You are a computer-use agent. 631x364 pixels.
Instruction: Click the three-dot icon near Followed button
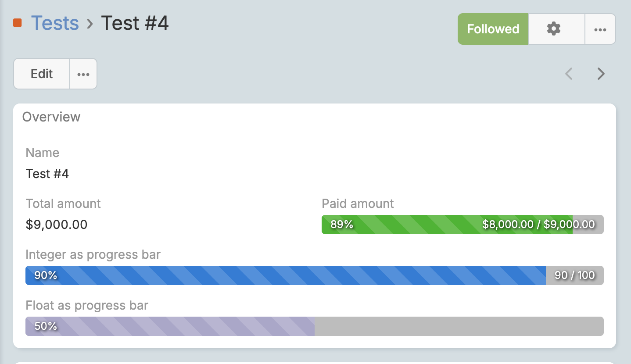(600, 29)
